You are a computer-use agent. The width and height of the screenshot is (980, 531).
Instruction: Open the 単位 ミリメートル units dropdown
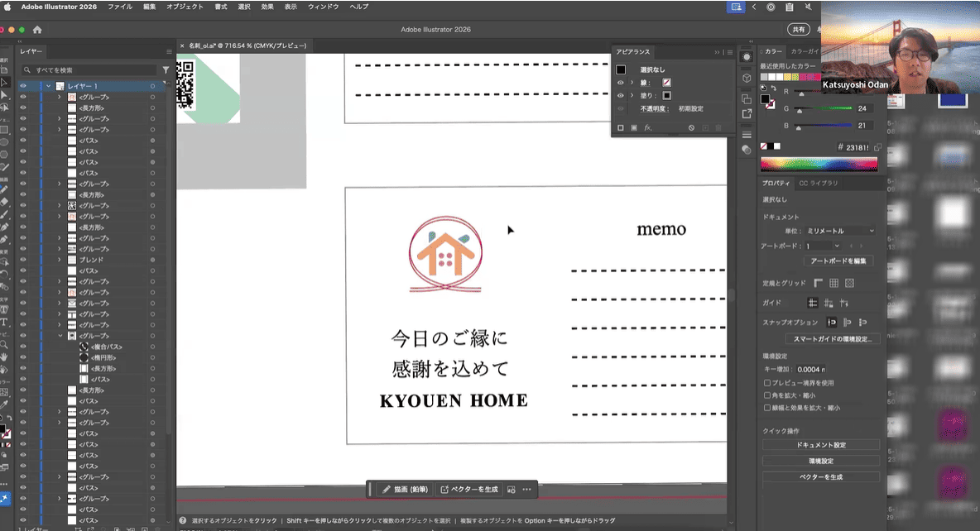(841, 231)
